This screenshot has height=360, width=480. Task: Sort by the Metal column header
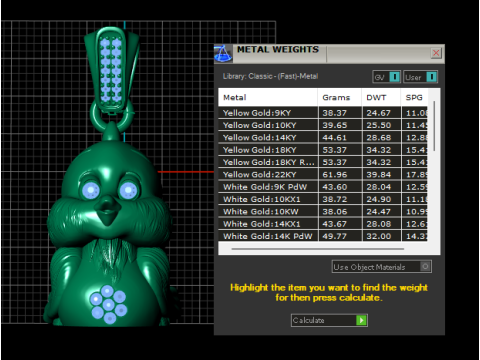(268, 98)
